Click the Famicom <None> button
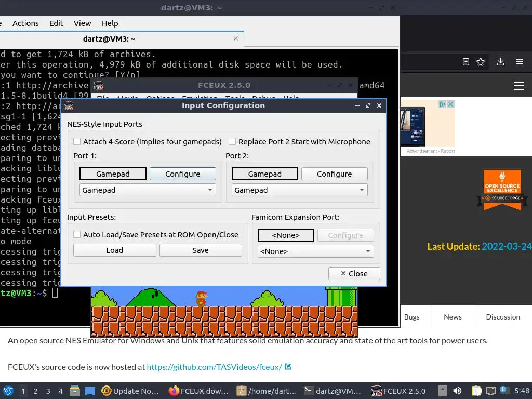The height and width of the screenshot is (399, 532). point(286,235)
